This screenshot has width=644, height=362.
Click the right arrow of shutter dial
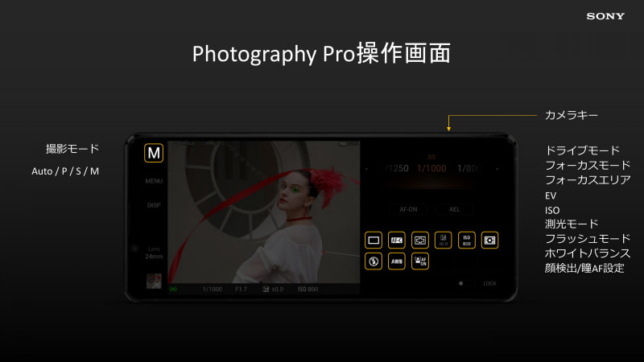(x=497, y=169)
